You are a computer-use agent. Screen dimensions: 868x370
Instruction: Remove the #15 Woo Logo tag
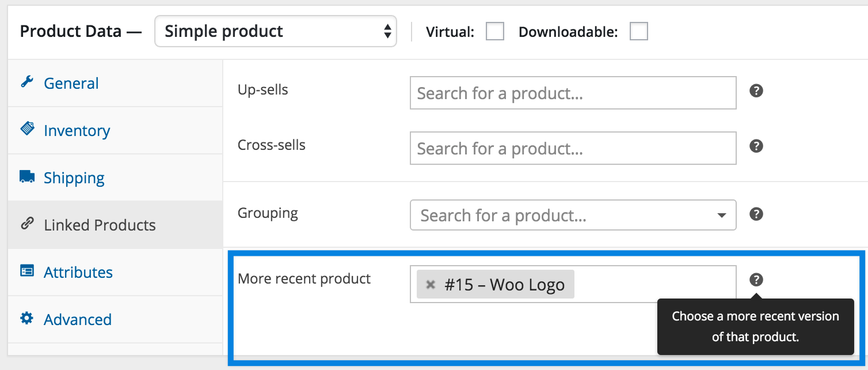point(431,284)
